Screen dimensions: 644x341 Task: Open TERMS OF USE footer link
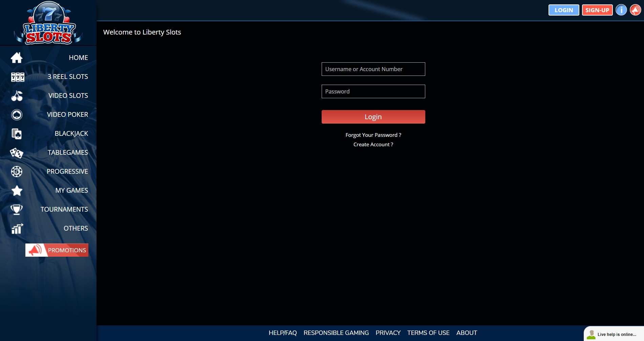428,333
